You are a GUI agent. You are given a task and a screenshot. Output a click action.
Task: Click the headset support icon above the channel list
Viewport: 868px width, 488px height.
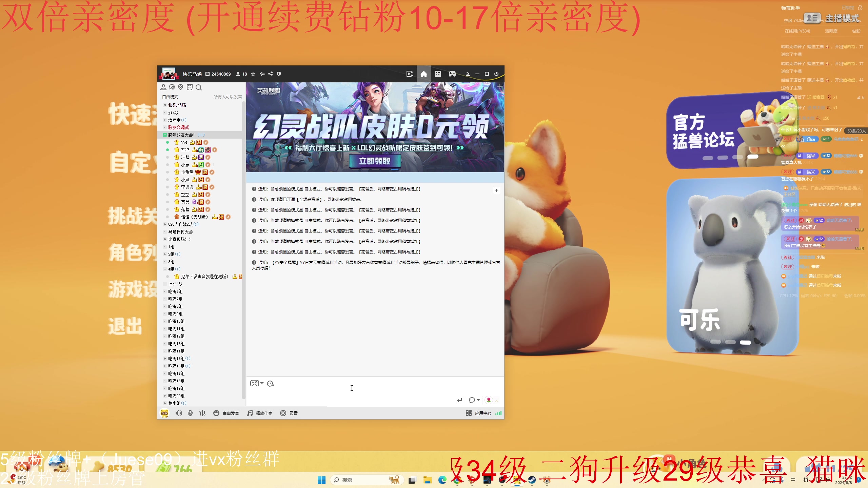point(172,87)
